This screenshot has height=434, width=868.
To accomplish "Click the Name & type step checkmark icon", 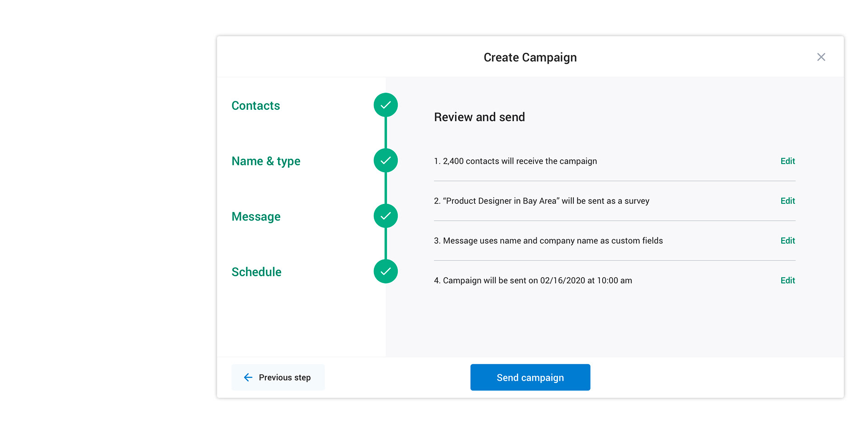I will pyautogui.click(x=386, y=160).
